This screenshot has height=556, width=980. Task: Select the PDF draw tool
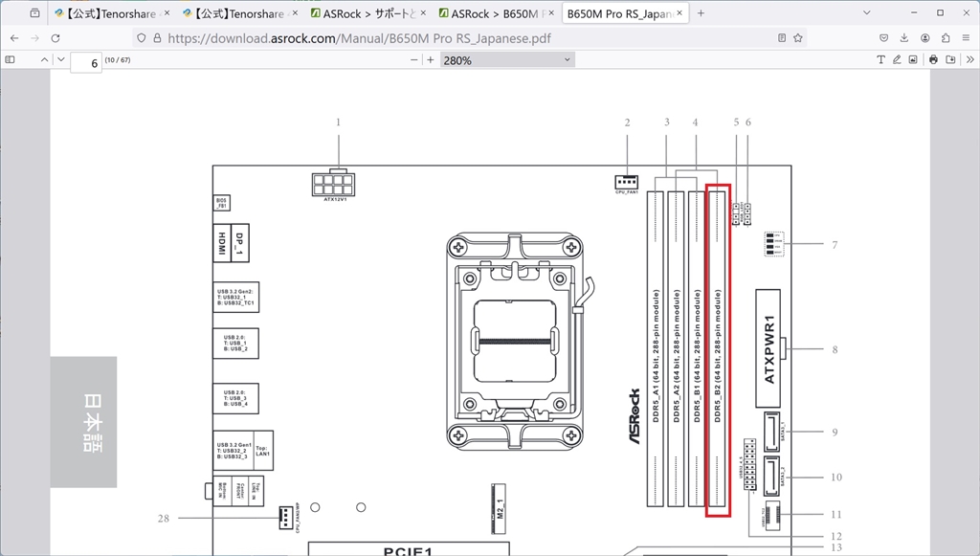(x=897, y=60)
